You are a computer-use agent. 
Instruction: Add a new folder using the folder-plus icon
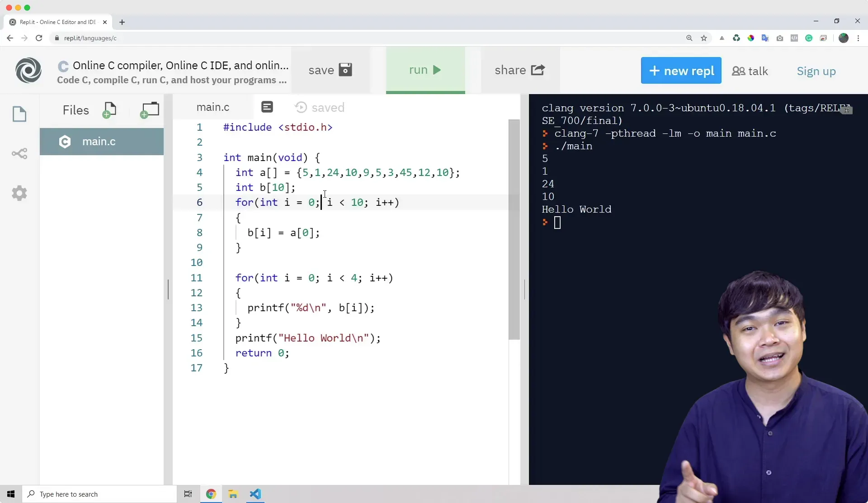click(x=150, y=110)
